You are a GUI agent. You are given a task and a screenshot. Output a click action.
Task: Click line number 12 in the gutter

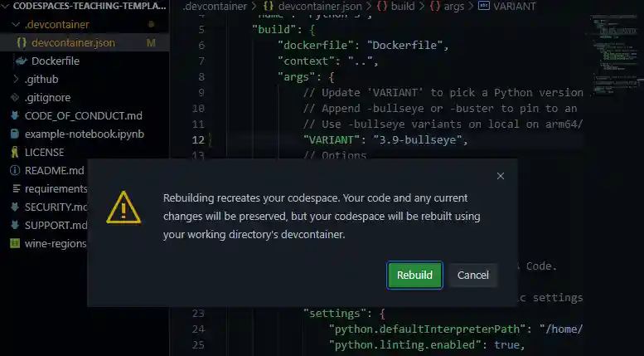pos(198,139)
